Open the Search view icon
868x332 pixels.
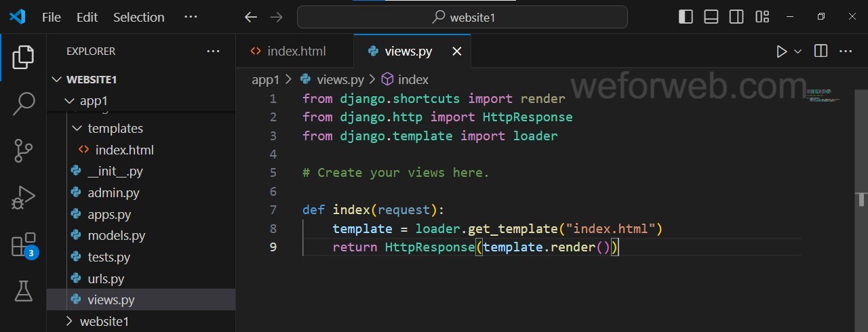click(23, 104)
